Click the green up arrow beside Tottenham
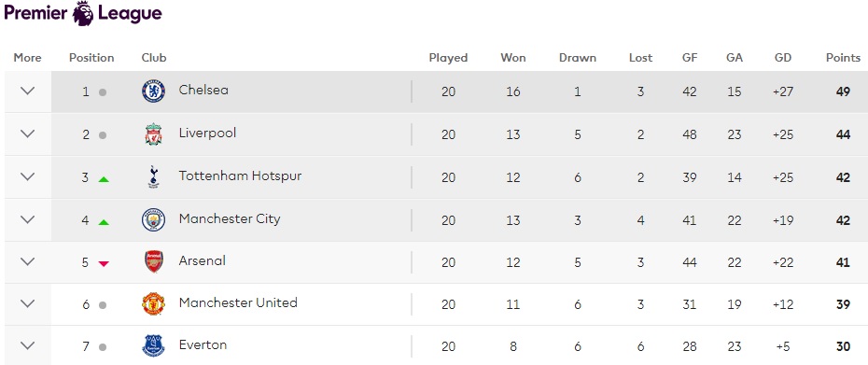 pyautogui.click(x=104, y=179)
